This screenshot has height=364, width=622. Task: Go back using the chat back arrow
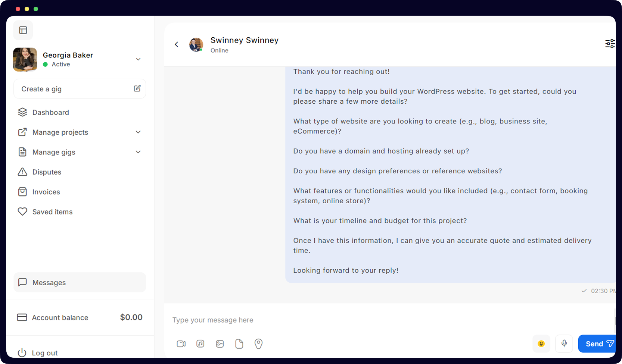(177, 44)
